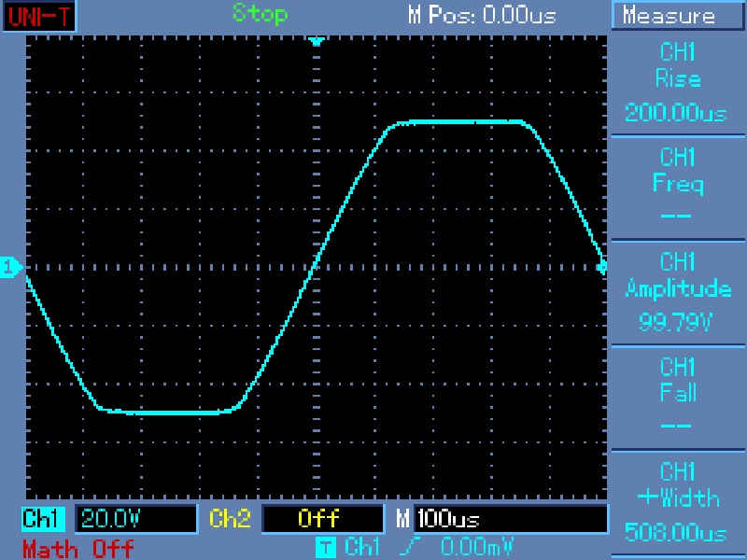This screenshot has height=560, width=747.
Task: Click the 100us timebase field
Action: click(511, 519)
